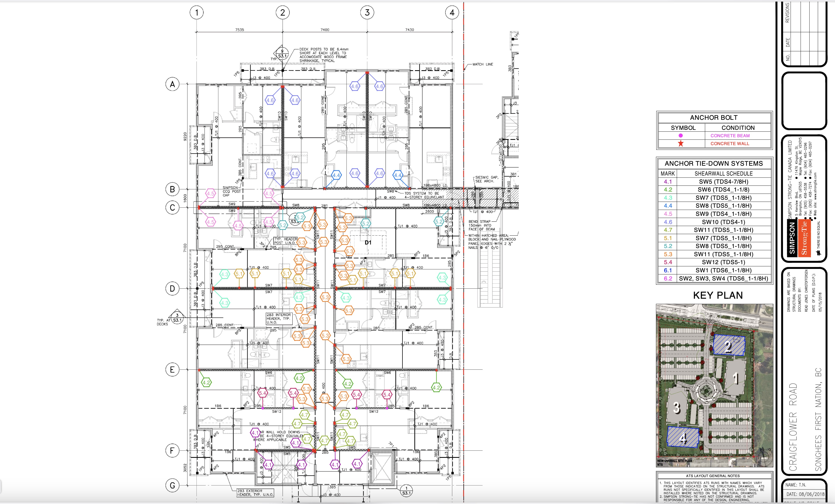Click grid bubble 4 at top

coord(452,13)
